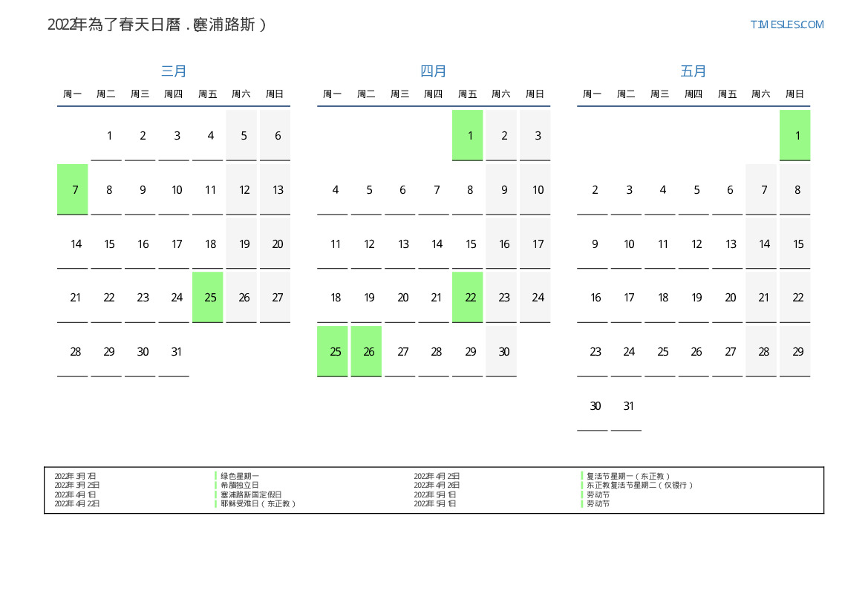Click 绿色星期一 legend entry
The image size is (868, 614).
240,476
